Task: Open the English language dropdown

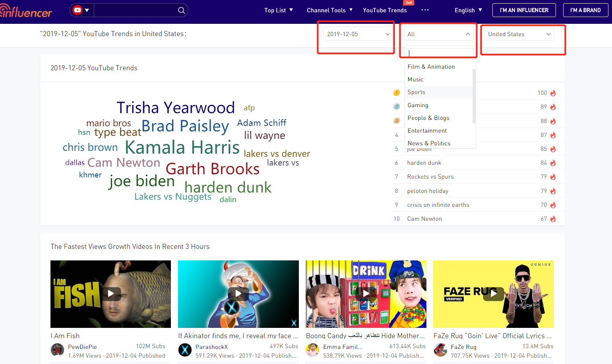Action: coord(469,10)
